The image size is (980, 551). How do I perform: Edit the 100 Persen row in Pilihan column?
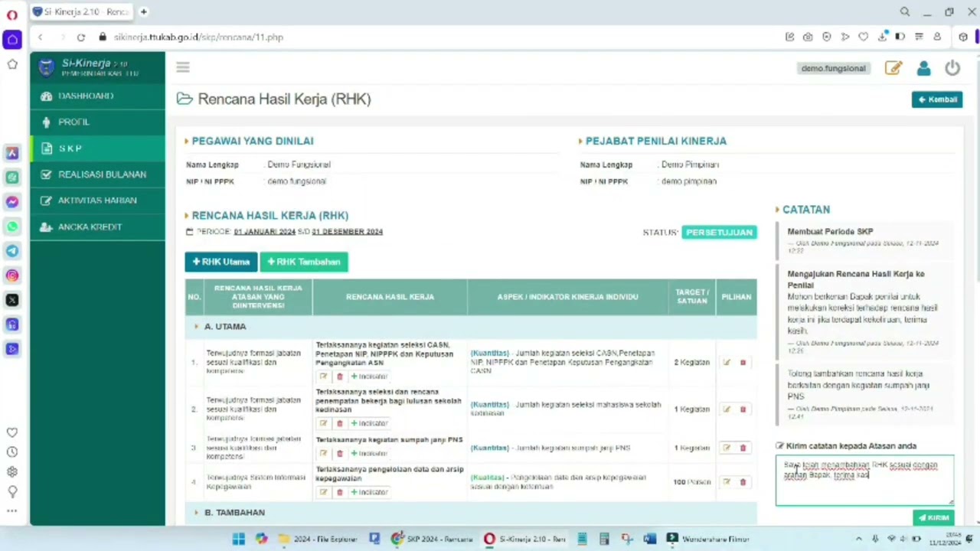pyautogui.click(x=727, y=482)
